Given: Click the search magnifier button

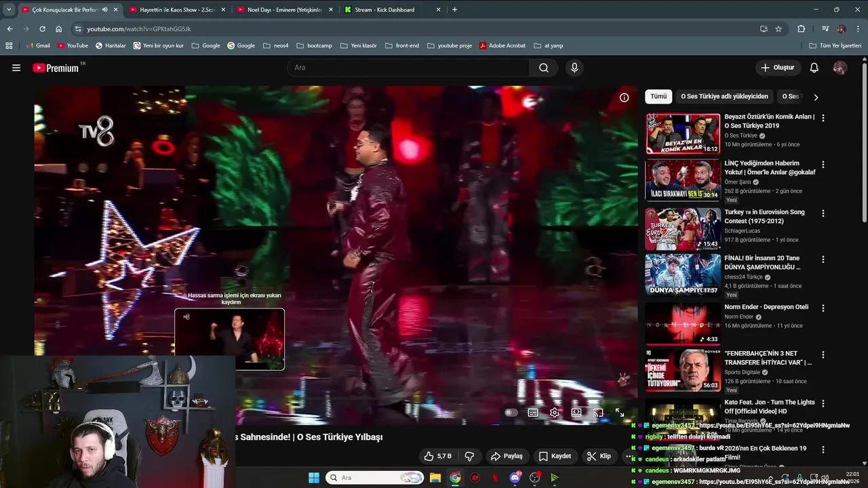Looking at the screenshot, I should tap(544, 68).
